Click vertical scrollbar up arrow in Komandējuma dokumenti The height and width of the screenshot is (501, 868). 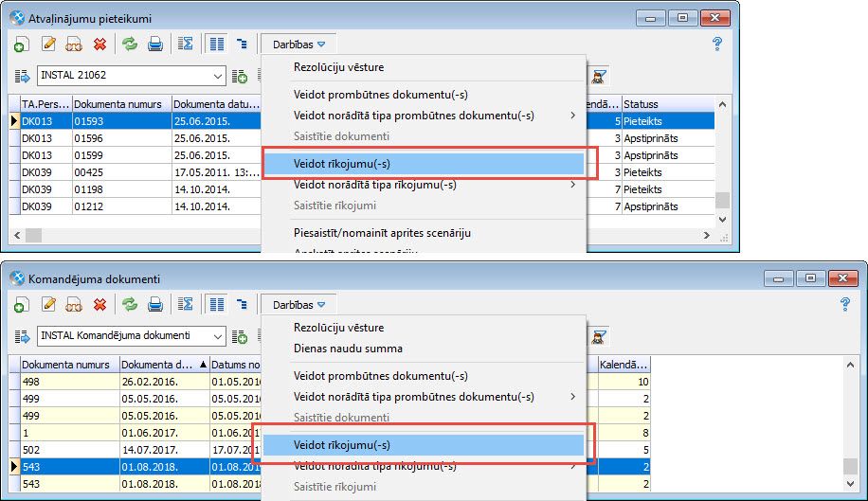click(x=850, y=365)
